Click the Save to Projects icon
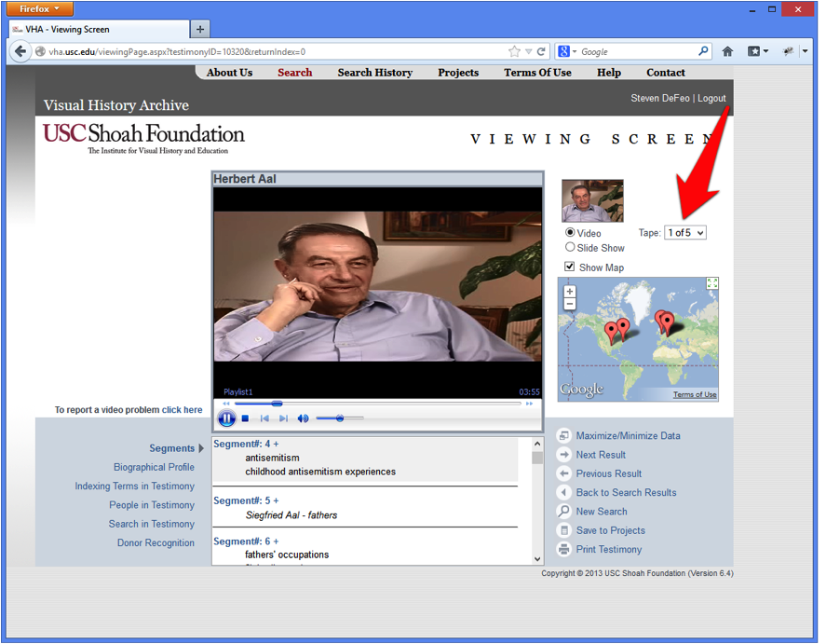 click(x=563, y=530)
